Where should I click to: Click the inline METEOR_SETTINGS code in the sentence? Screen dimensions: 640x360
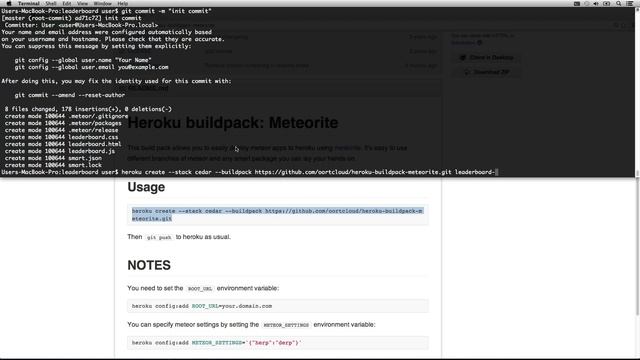coord(286,325)
